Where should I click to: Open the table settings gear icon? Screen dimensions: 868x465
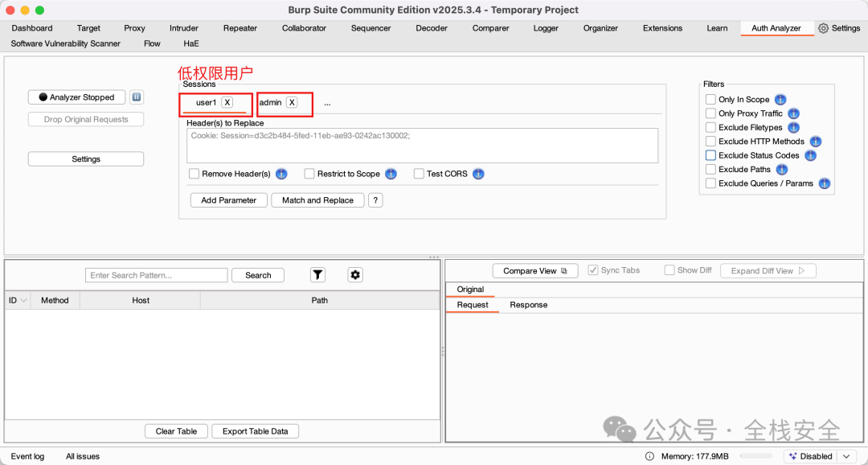click(x=355, y=275)
